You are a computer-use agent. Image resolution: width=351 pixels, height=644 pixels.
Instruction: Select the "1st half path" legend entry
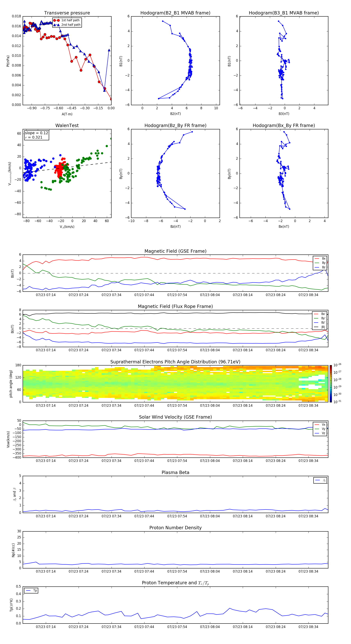coord(66,20)
